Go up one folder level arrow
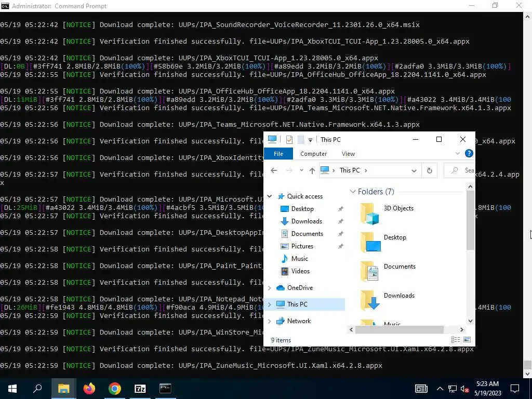532x399 pixels. (312, 170)
